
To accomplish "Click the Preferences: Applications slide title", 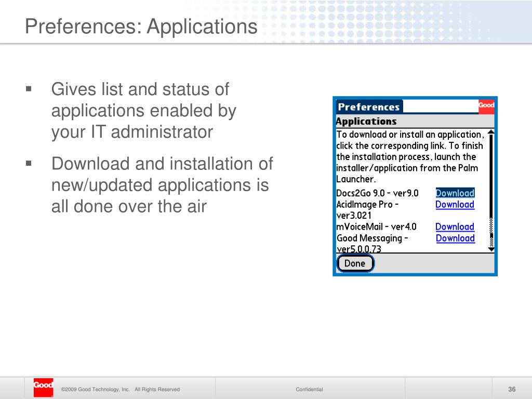I will click(x=141, y=26).
